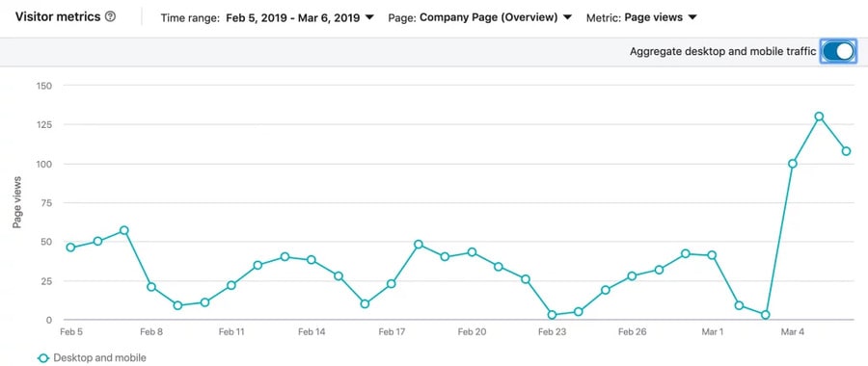
Task: Click the 'Feb 23' x-axis label
Action: pos(552,332)
